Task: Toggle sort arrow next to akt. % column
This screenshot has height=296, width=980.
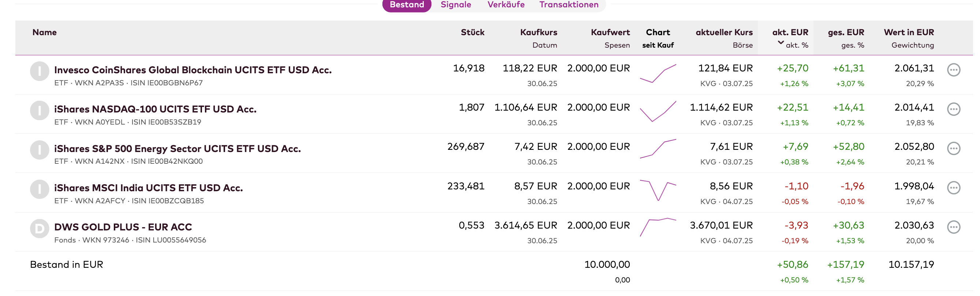Action: (781, 42)
